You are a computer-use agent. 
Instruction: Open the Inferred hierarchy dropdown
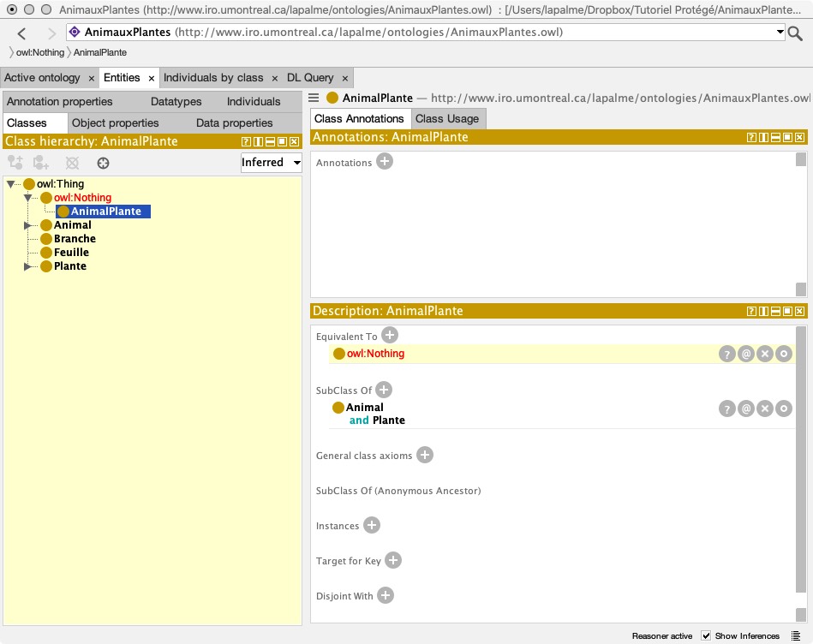[272, 162]
